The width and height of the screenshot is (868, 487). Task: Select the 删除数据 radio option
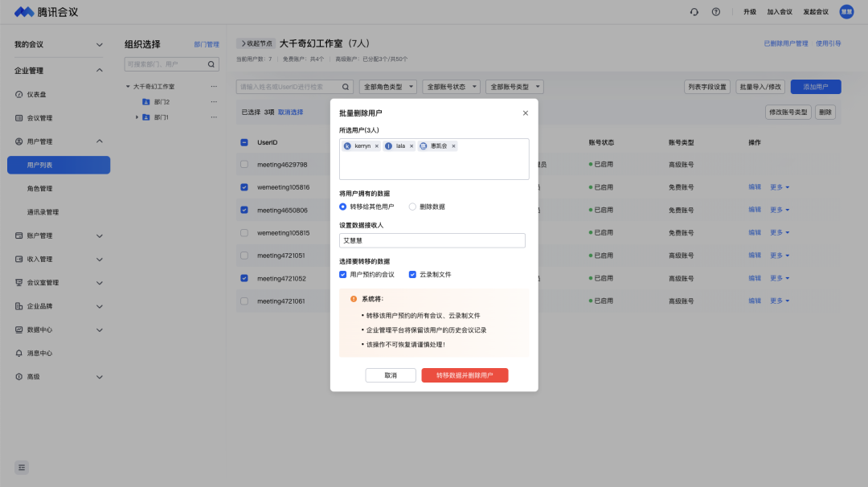click(x=413, y=207)
